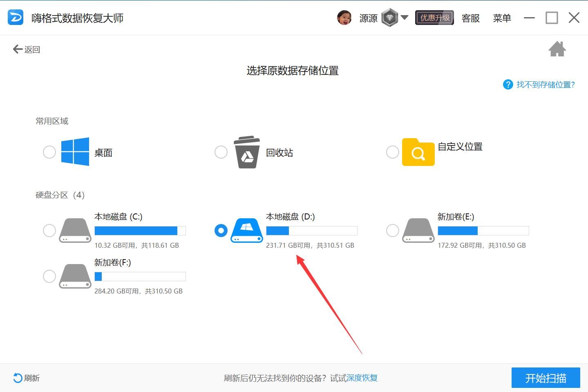Viewport: 588px width, 392px height.
Task: Click the 桌面 label text
Action: [103, 153]
